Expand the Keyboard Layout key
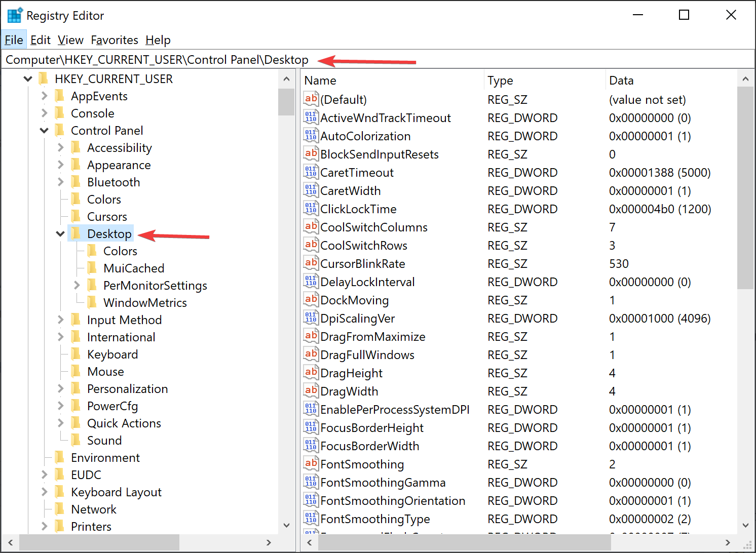 [45, 492]
